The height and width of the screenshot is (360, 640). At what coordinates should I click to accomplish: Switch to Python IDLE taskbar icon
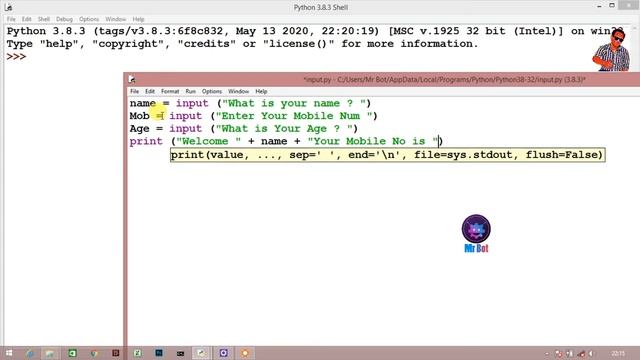coord(201,353)
